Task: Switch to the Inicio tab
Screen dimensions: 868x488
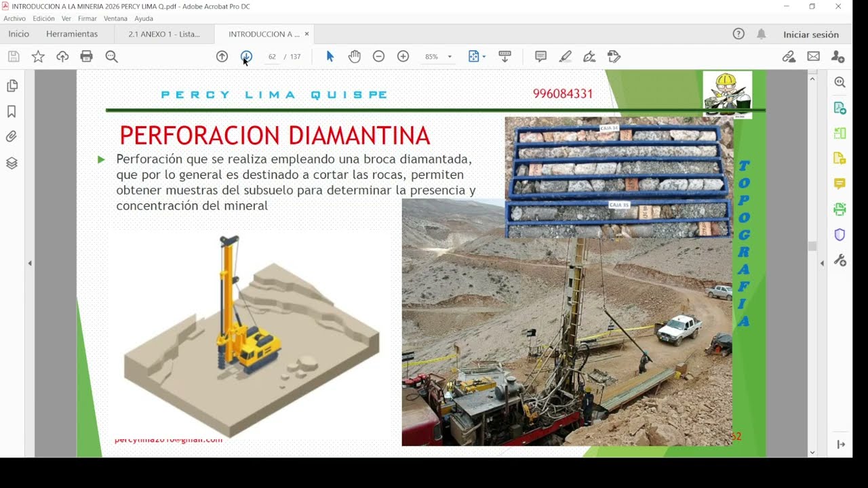Action: [x=18, y=34]
